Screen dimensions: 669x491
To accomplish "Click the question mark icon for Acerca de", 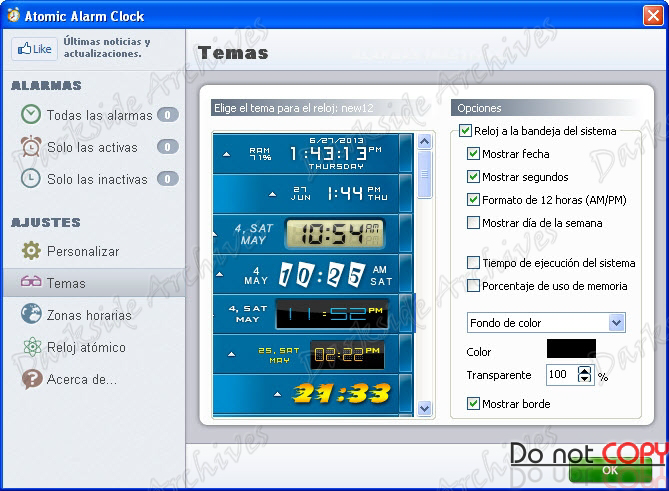I will tap(32, 379).
